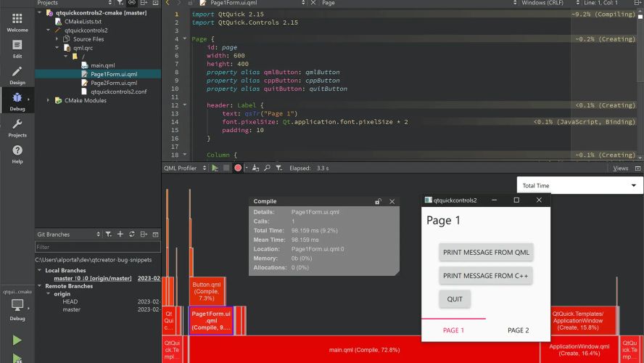Open the QML Profiler tool selector

[185, 168]
